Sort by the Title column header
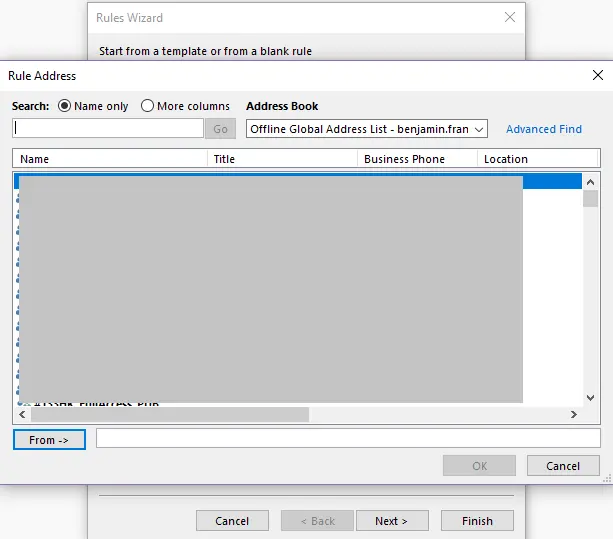 click(x=283, y=159)
